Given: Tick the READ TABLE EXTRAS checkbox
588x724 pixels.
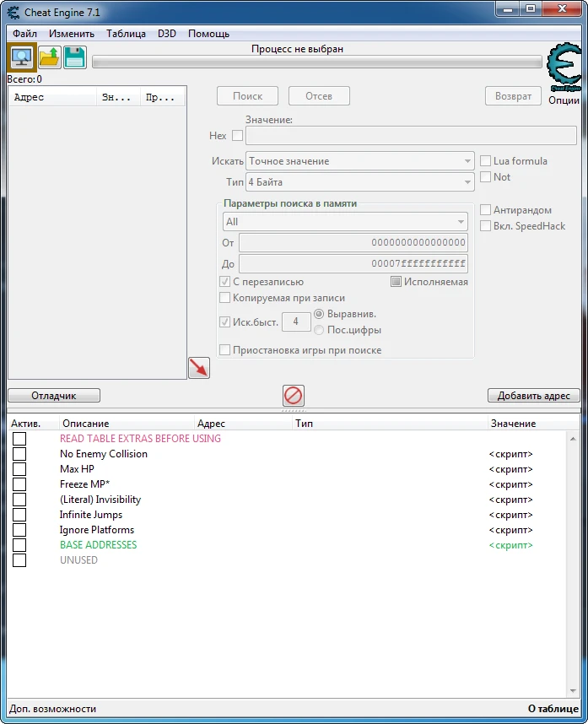Looking at the screenshot, I should 19,439.
